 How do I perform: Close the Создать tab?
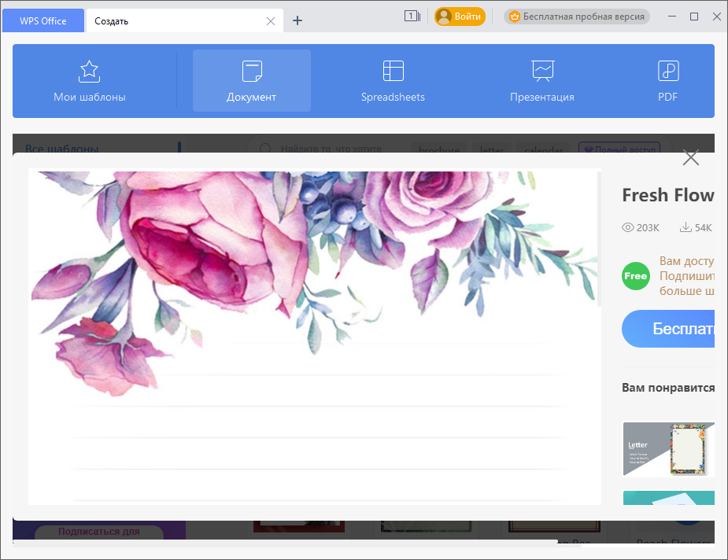point(271,21)
